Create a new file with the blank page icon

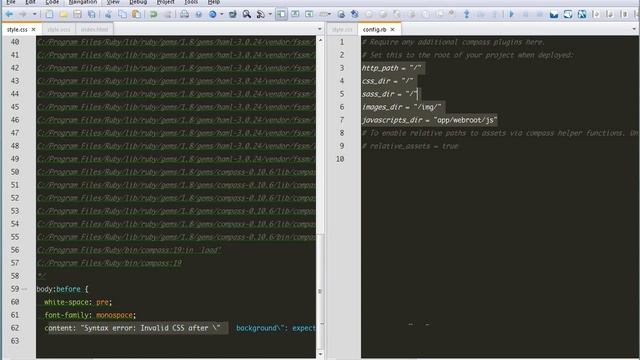point(49,15)
